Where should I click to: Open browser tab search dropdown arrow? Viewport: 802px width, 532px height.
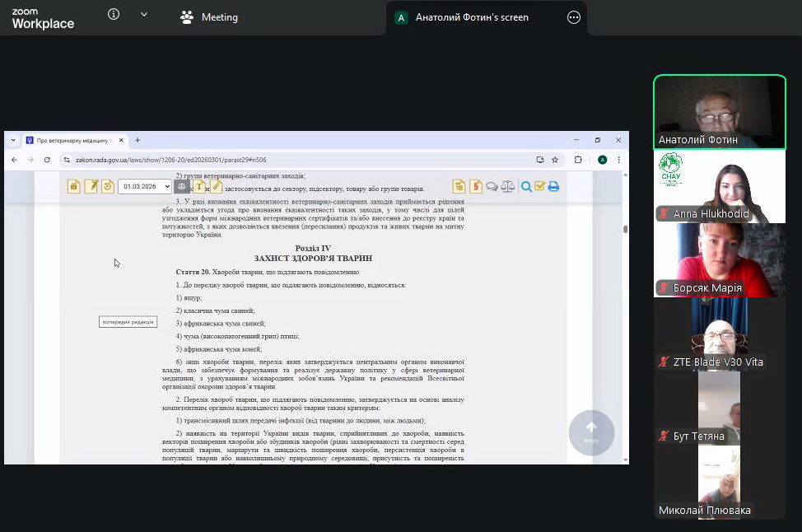pyautogui.click(x=13, y=141)
